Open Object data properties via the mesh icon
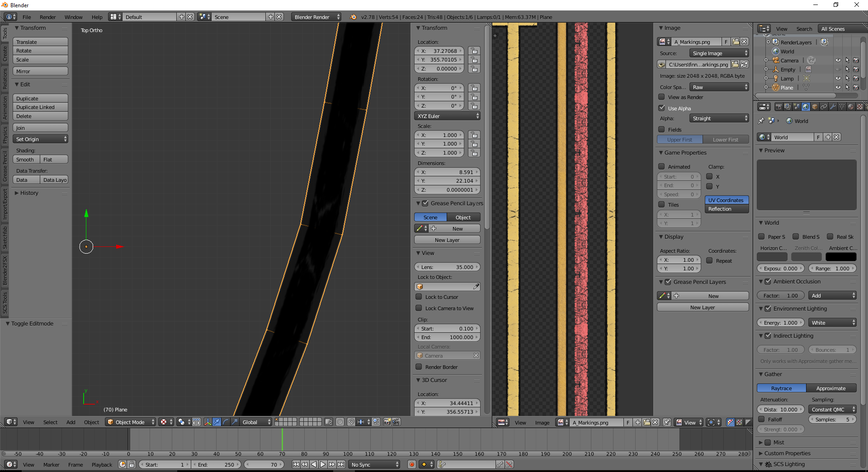 pyautogui.click(x=842, y=107)
